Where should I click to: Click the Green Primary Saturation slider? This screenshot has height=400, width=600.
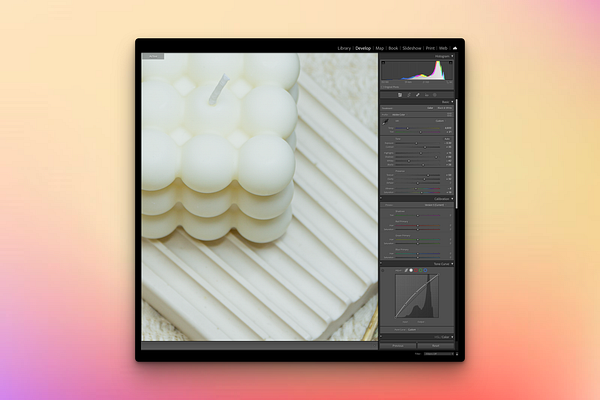[417, 243]
